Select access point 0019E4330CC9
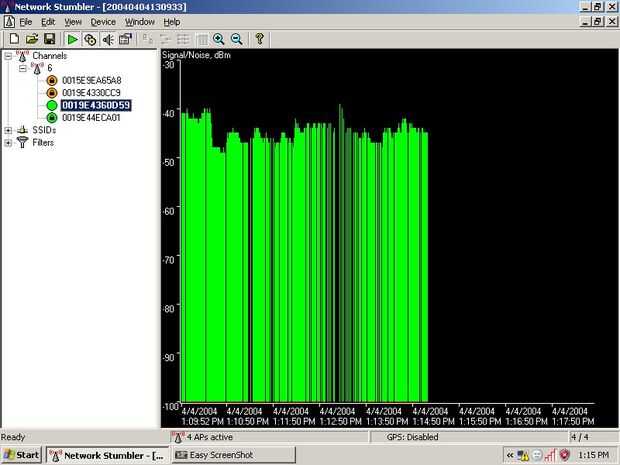This screenshot has height=465, width=620. pos(91,93)
